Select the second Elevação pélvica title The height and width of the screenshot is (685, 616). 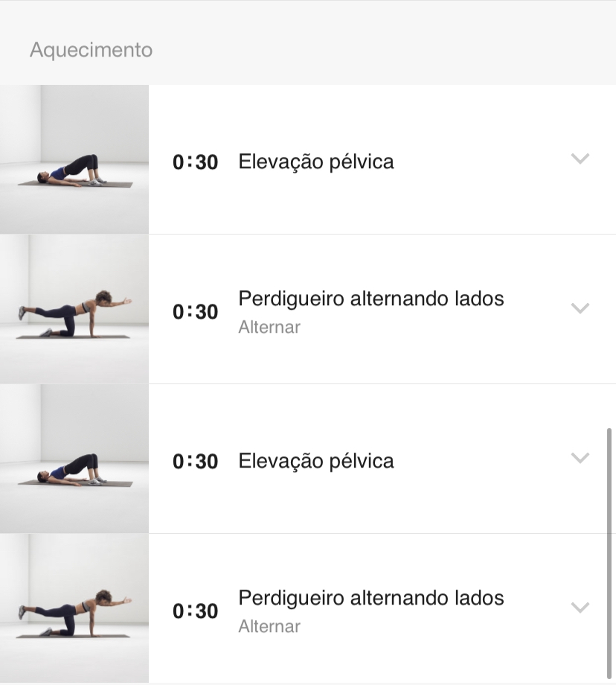316,462
